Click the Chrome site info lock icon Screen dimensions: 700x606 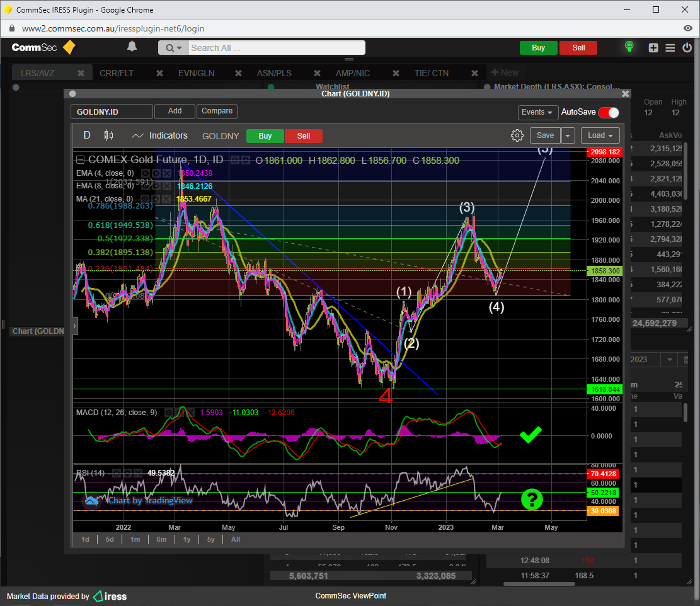pos(12,28)
